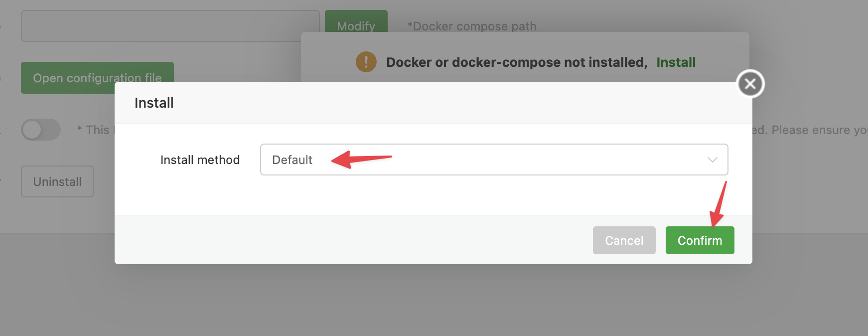Follow the green Install link
Image resolution: width=868 pixels, height=336 pixels.
coord(676,62)
